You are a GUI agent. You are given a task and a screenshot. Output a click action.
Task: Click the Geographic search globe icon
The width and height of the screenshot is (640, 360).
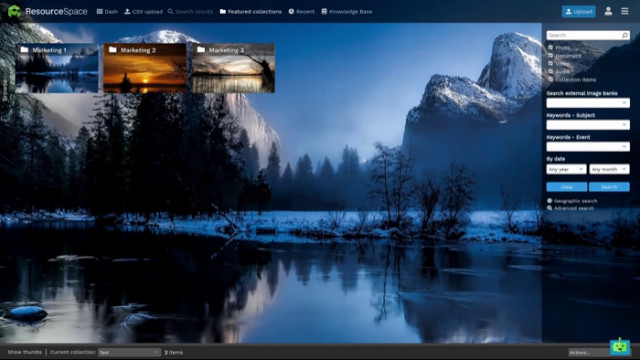(x=549, y=201)
